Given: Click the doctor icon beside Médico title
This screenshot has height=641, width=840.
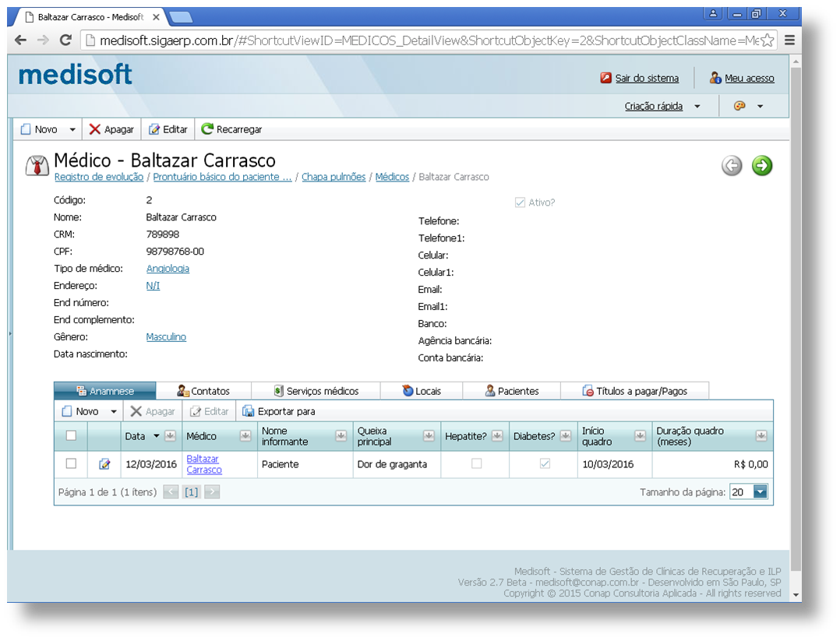Looking at the screenshot, I should pyautogui.click(x=37, y=166).
